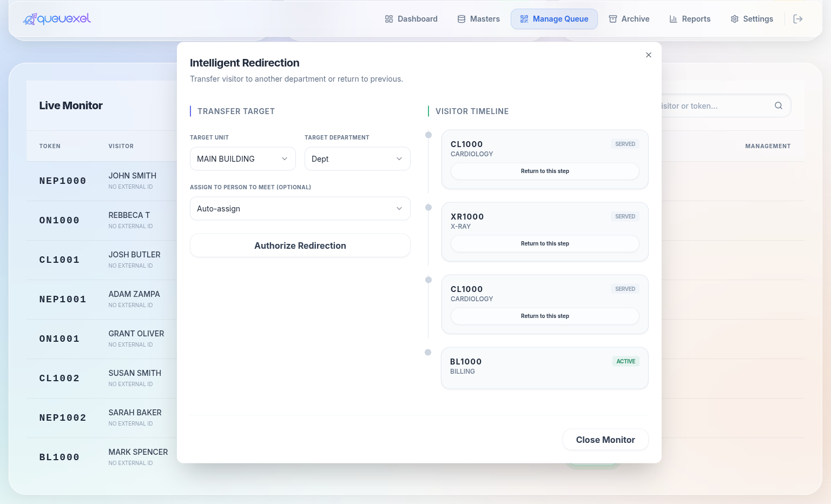This screenshot has height=504, width=831.
Task: Click the Settings gear icon
Action: (735, 19)
